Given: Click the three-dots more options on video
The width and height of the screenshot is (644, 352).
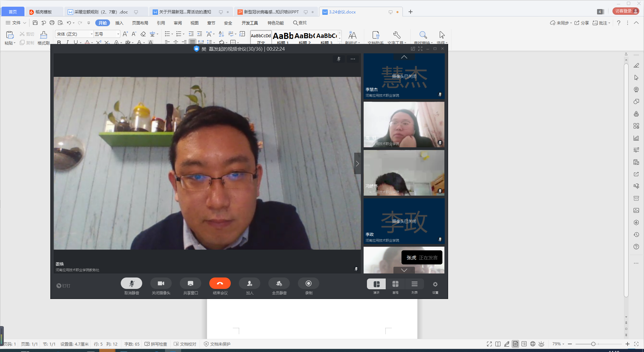Looking at the screenshot, I should click(353, 59).
